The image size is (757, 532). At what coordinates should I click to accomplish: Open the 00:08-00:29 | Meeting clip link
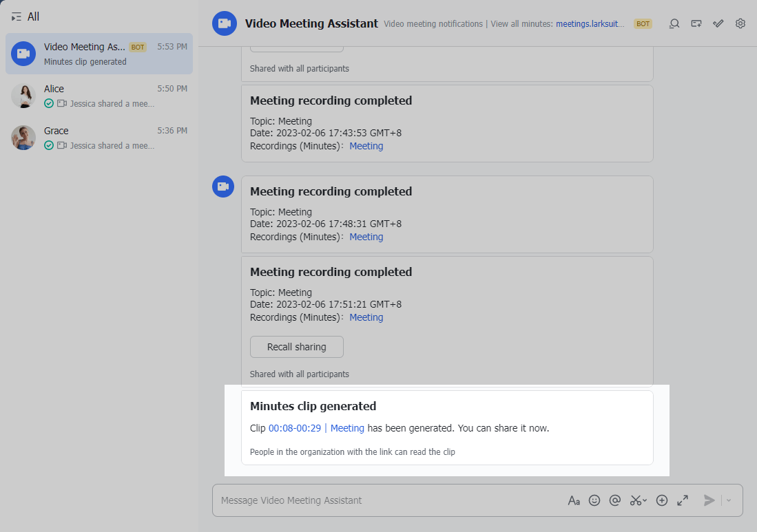(x=316, y=428)
